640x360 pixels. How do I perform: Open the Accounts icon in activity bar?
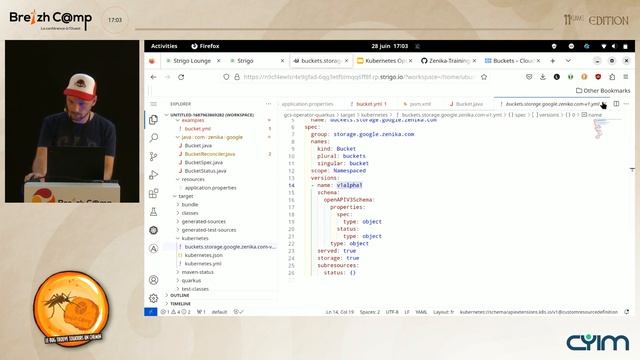[x=153, y=280]
